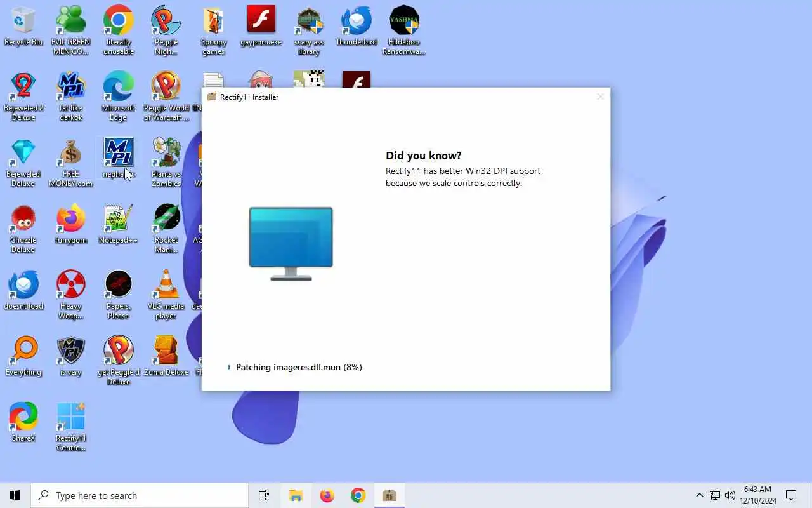Open the Notepad++ desktop shortcut
The image size is (812, 508).
pyautogui.click(x=119, y=224)
